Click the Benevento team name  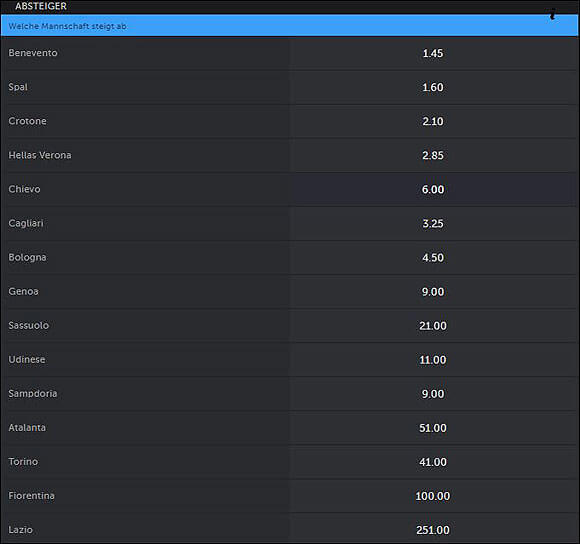(33, 53)
